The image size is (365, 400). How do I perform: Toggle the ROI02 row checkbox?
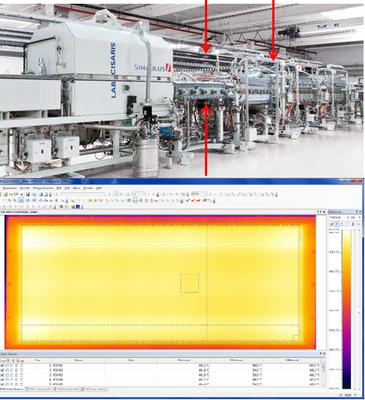coord(3,370)
